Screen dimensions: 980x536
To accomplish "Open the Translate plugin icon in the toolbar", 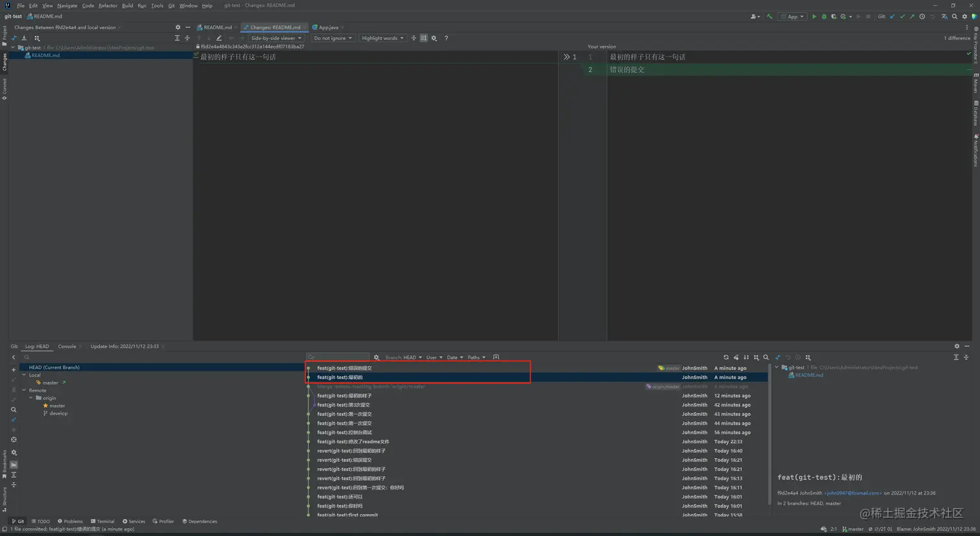I will 944,17.
